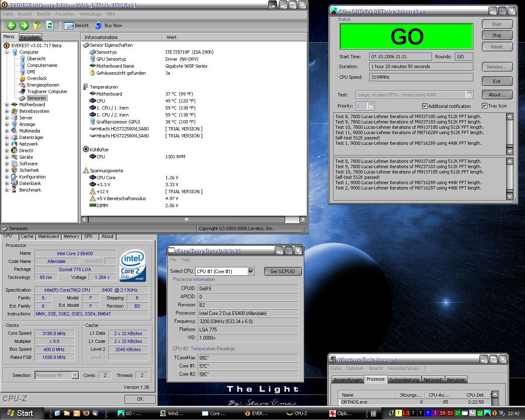The width and height of the screenshot is (525, 420).
Task: Click upper ORTHOS log scroll-down arrow
Action: 510,151
